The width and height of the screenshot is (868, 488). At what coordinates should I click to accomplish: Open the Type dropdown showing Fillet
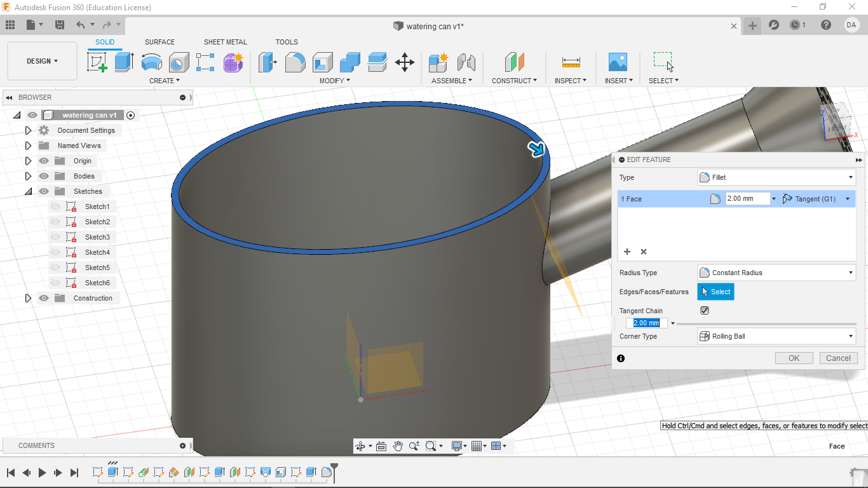[x=776, y=177]
